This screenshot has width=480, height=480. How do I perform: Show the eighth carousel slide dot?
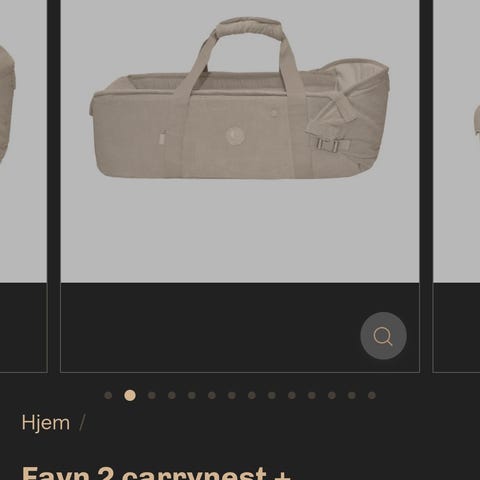click(x=252, y=395)
